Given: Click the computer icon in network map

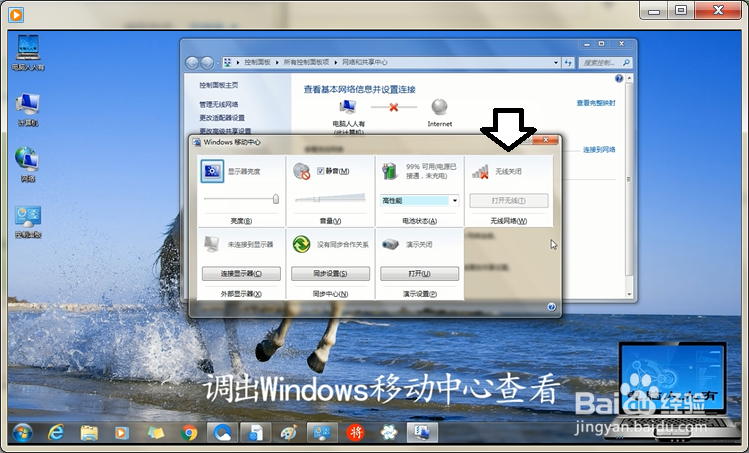Looking at the screenshot, I should click(348, 108).
